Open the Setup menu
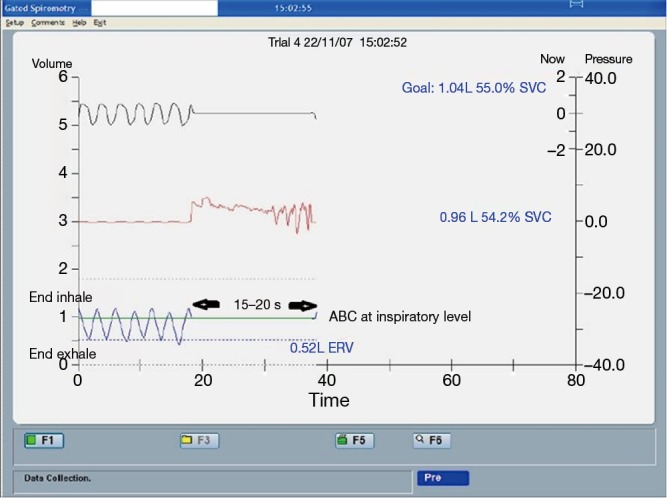This screenshot has width=667, height=498. point(14,22)
